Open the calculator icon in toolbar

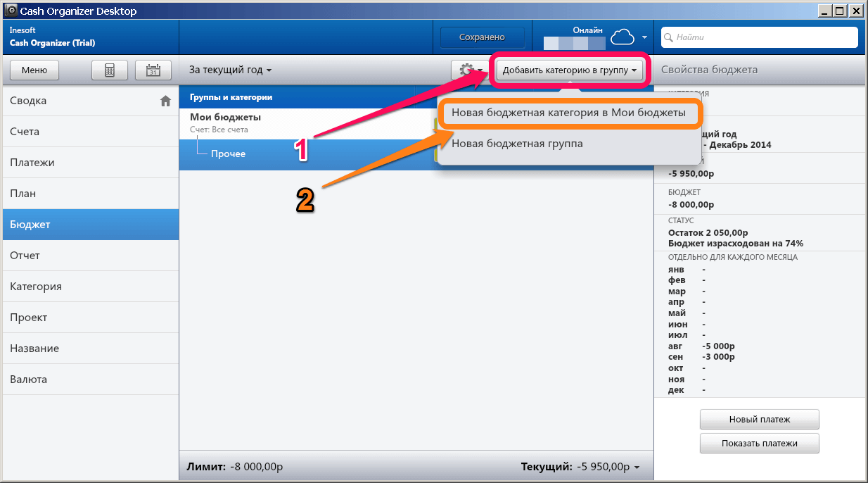pos(110,70)
